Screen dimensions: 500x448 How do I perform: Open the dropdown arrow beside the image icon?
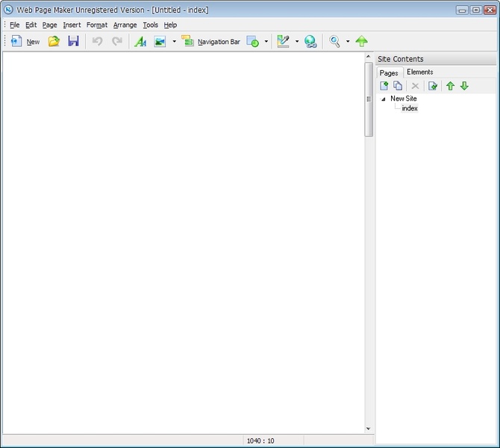click(x=174, y=42)
